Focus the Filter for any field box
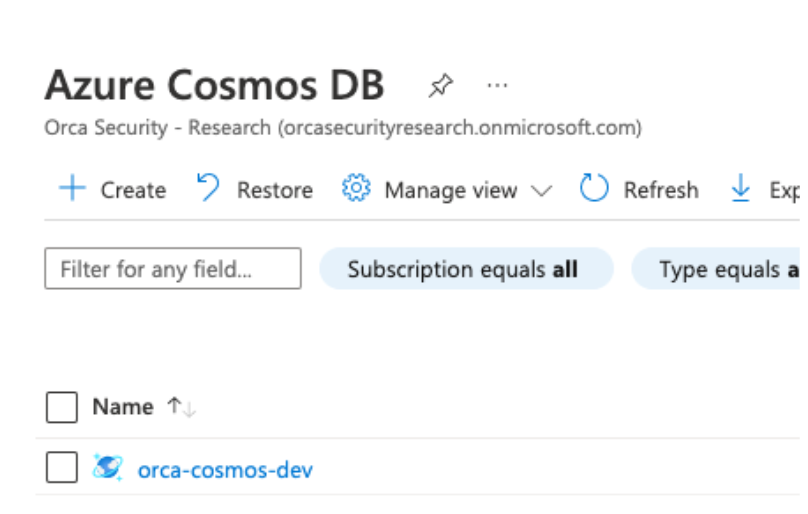Image resolution: width=808 pixels, height=514 pixels. [x=173, y=269]
